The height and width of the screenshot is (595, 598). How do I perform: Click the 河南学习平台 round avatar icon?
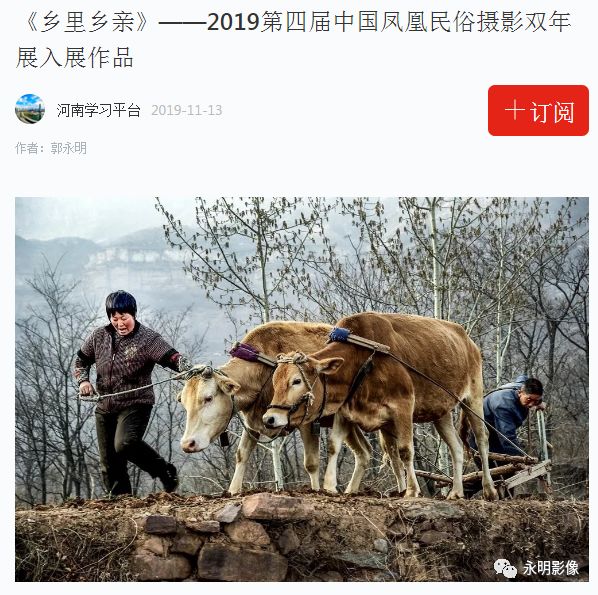pyautogui.click(x=30, y=109)
